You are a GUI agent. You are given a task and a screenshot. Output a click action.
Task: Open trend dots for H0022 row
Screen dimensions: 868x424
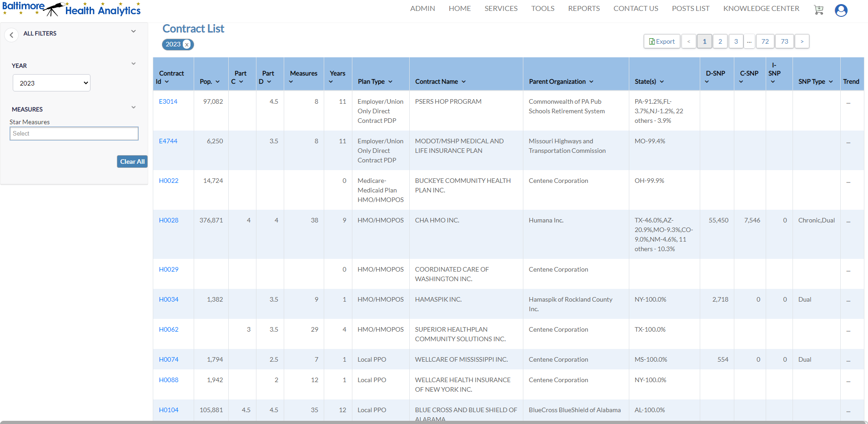[x=848, y=181]
